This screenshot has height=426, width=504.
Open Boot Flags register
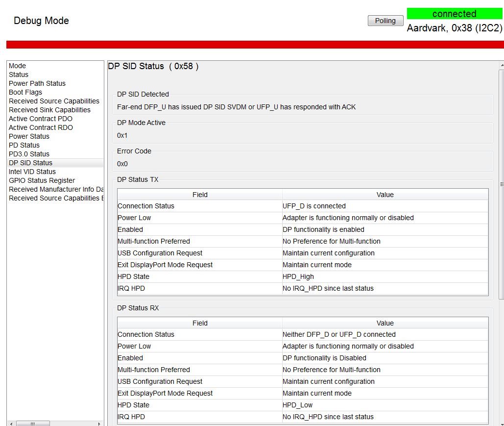point(25,92)
